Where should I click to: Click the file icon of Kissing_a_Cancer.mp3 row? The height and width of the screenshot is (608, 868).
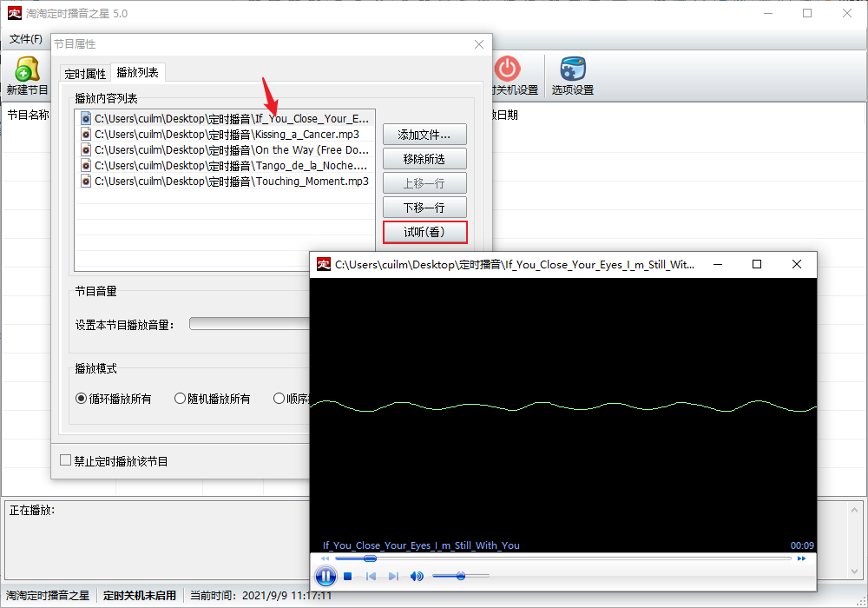pos(86,134)
